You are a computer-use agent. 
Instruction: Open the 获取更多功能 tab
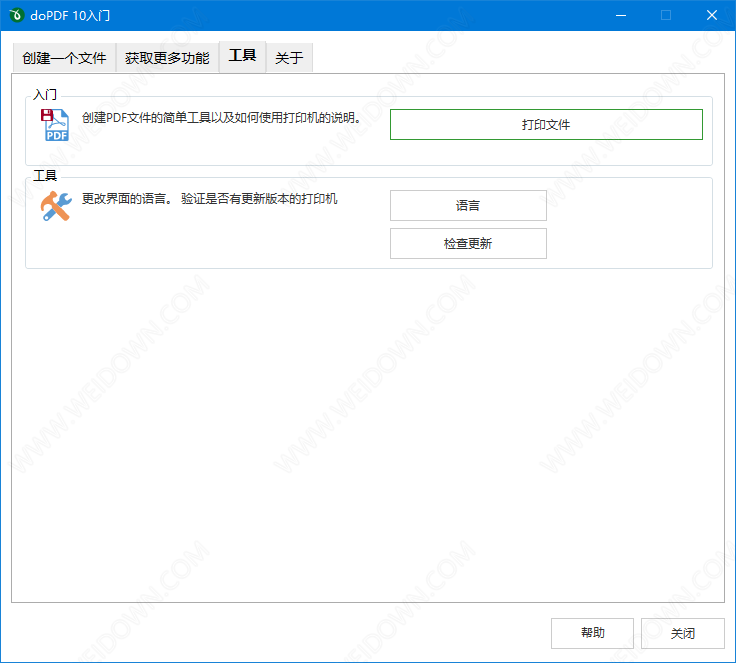[167, 58]
